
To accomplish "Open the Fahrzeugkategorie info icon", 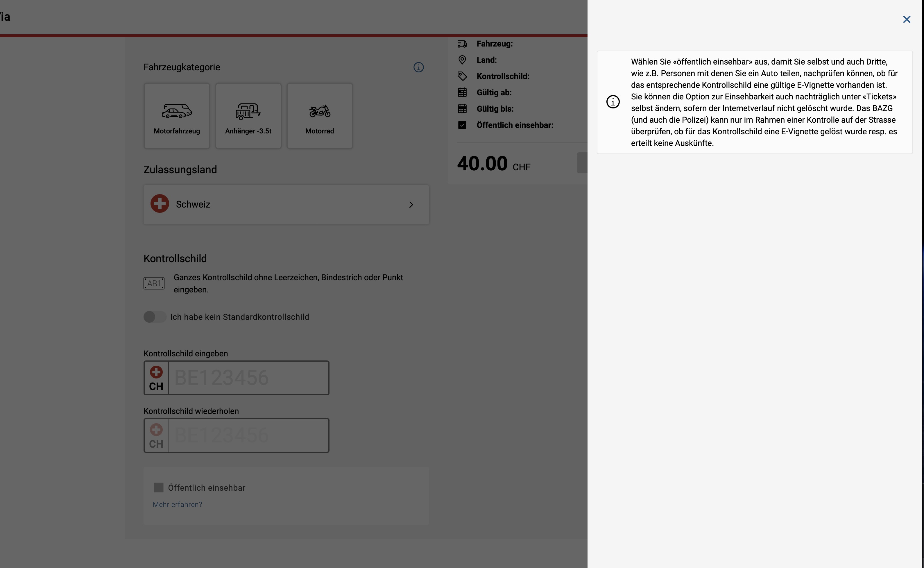I will point(419,67).
